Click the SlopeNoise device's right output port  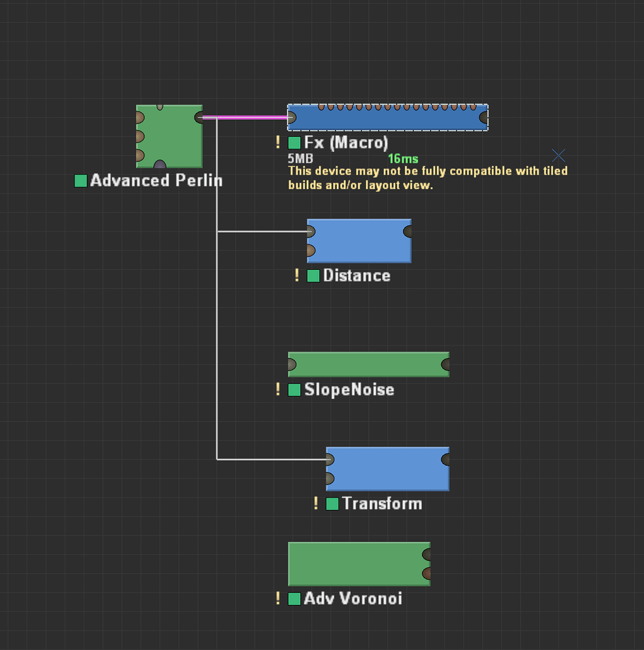[x=445, y=364]
